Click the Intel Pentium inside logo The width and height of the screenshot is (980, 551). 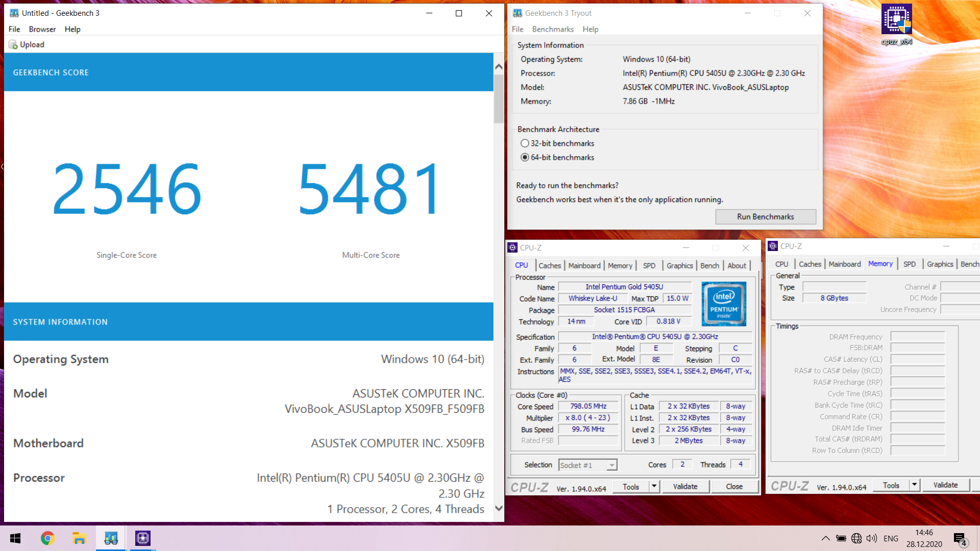click(724, 304)
